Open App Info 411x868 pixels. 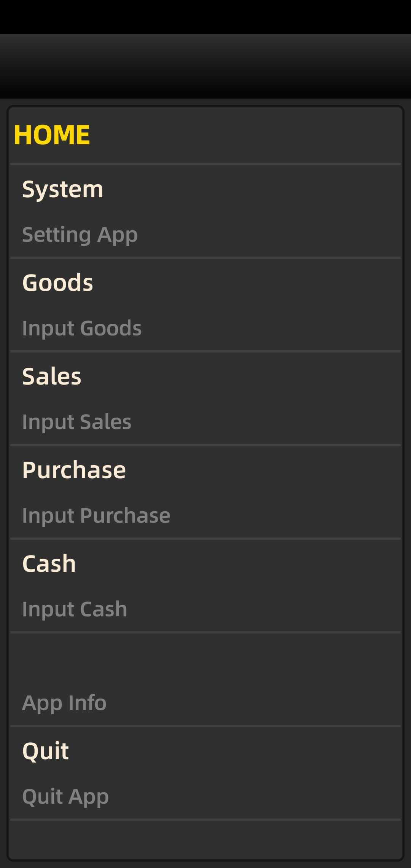(x=64, y=703)
